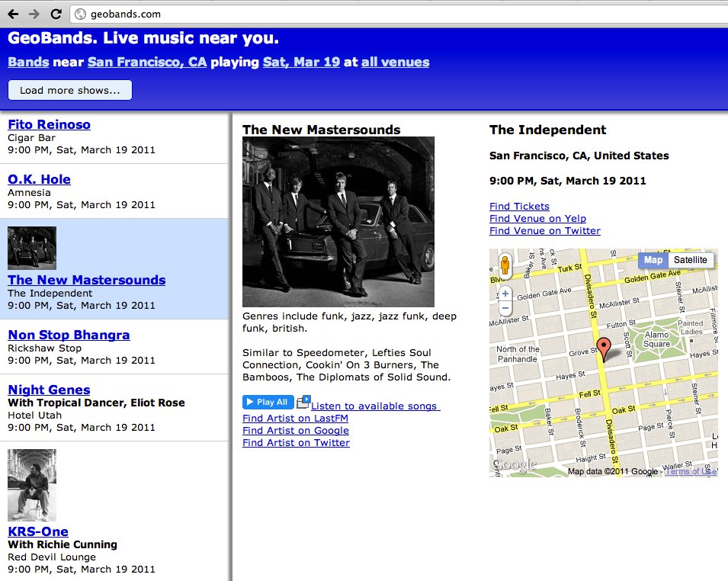
Task: Switch the map to Satellite view
Action: click(x=690, y=260)
